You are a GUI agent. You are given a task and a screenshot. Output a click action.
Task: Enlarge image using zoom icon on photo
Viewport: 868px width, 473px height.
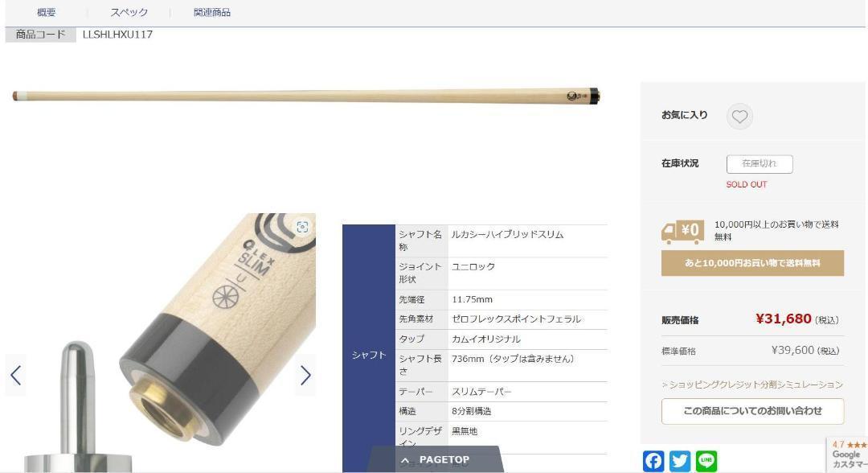(x=302, y=227)
